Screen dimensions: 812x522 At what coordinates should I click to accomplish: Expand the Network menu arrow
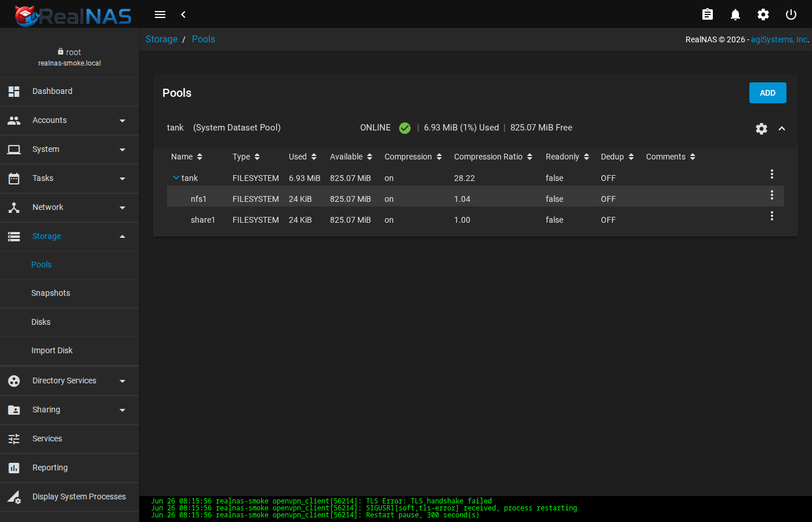point(122,208)
